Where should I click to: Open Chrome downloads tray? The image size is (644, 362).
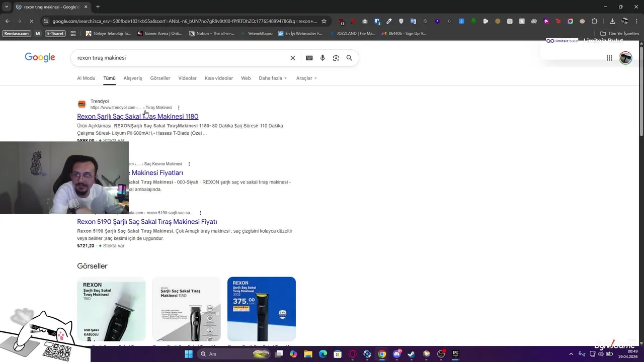click(x=612, y=21)
